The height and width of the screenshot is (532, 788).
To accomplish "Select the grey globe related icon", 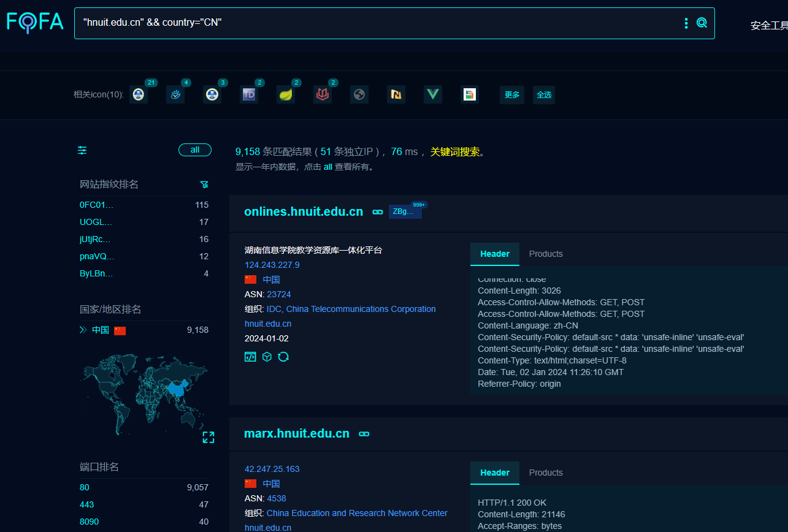I will 359,94.
